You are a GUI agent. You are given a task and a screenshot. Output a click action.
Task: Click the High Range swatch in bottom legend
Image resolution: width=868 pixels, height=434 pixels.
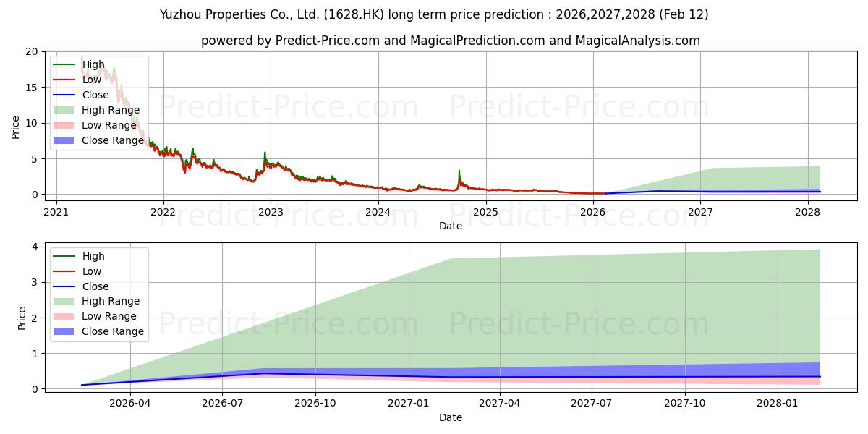tap(65, 301)
